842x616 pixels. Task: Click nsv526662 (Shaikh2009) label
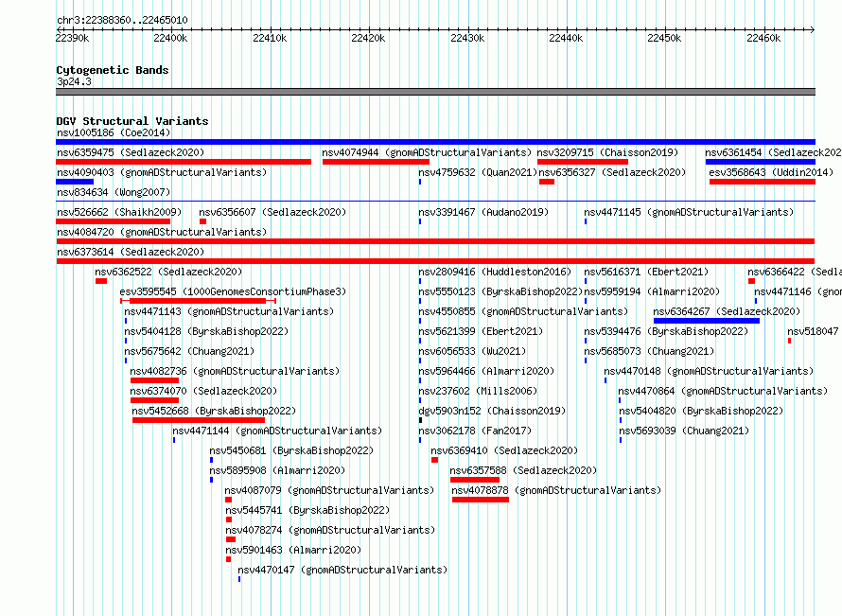pyautogui.click(x=119, y=212)
